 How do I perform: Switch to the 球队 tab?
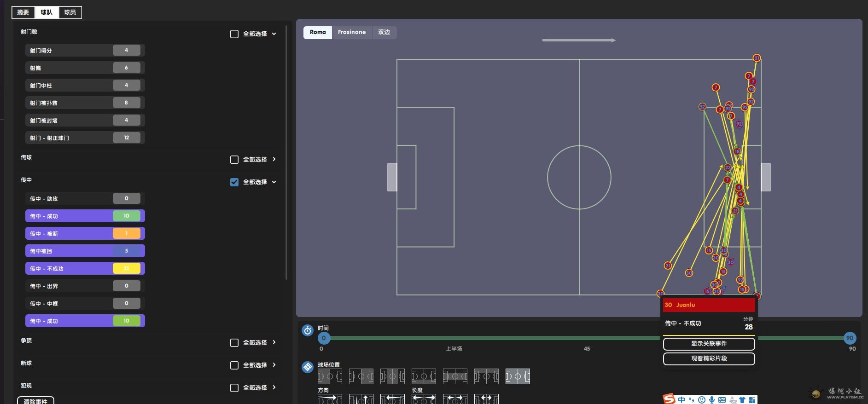pos(47,12)
